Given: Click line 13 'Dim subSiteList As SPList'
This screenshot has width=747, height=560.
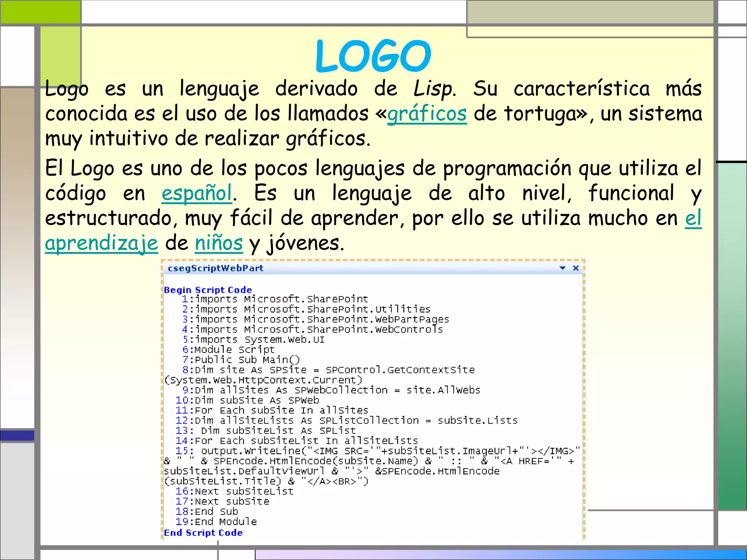Looking at the screenshot, I should [266, 431].
